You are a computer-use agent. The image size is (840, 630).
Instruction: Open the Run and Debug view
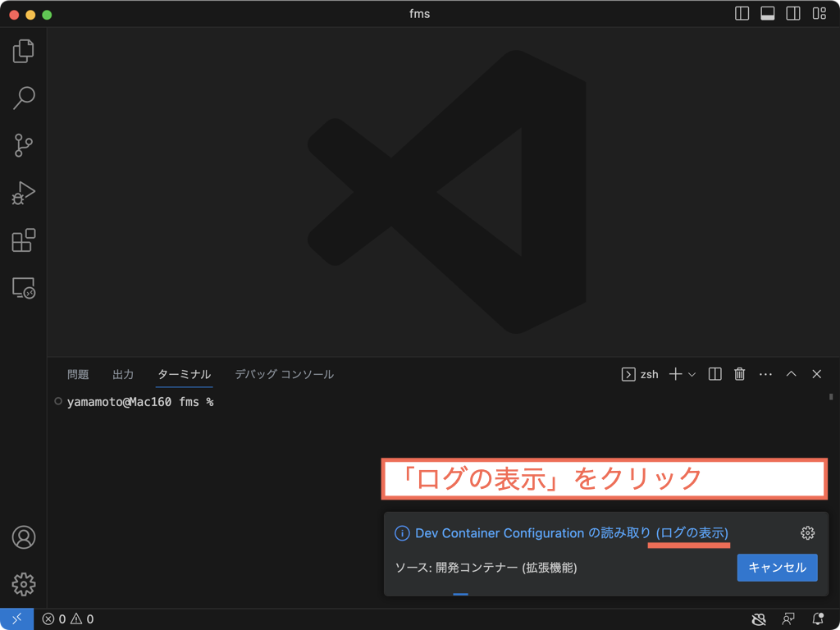tap(24, 193)
